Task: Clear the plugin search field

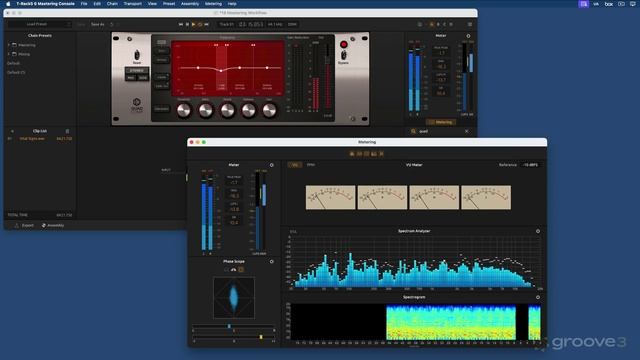Action: [467, 131]
